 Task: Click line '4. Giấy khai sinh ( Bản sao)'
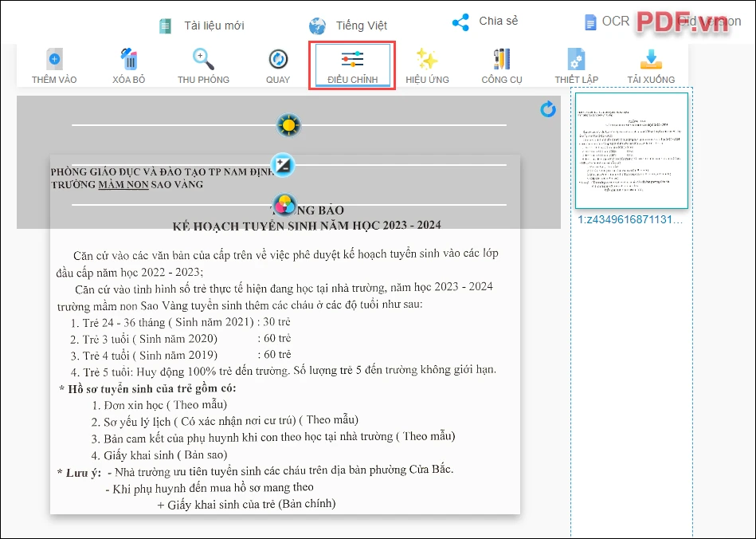(x=159, y=455)
